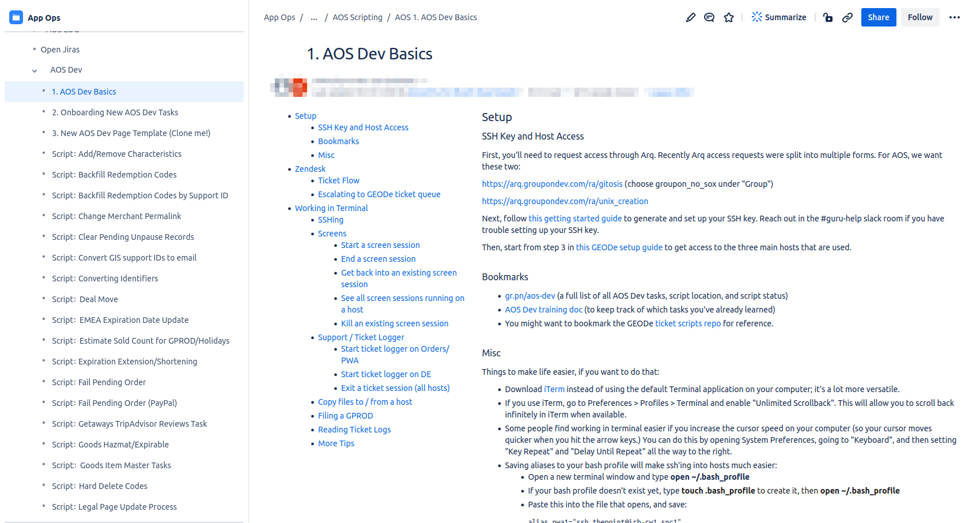
Task: Star this page as favorite
Action: [729, 17]
